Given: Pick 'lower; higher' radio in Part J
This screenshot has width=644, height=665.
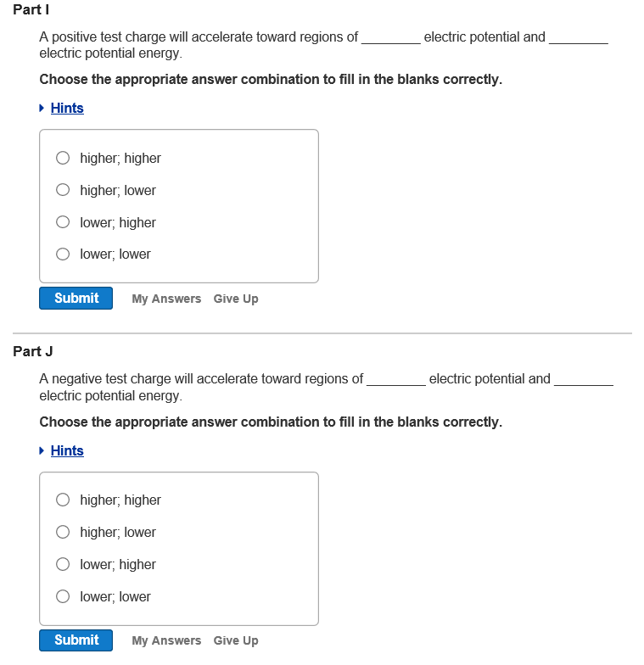Looking at the screenshot, I should (x=63, y=564).
